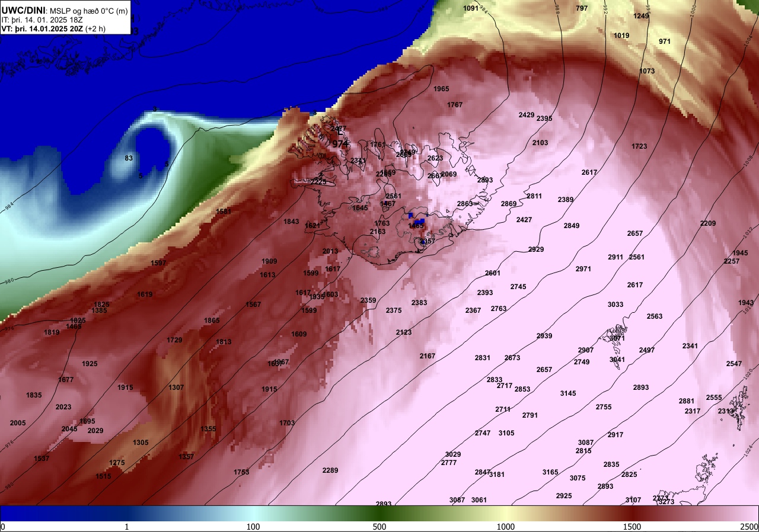Click the value 2005
This screenshot has width=759, height=532.
(18, 423)
